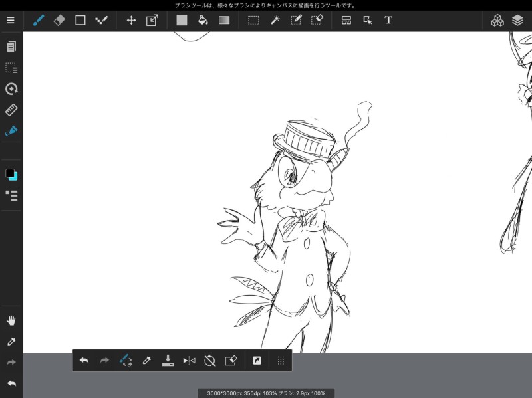The height and width of the screenshot is (398, 532).
Task: Select the operation cursor tool
Action: tap(368, 21)
